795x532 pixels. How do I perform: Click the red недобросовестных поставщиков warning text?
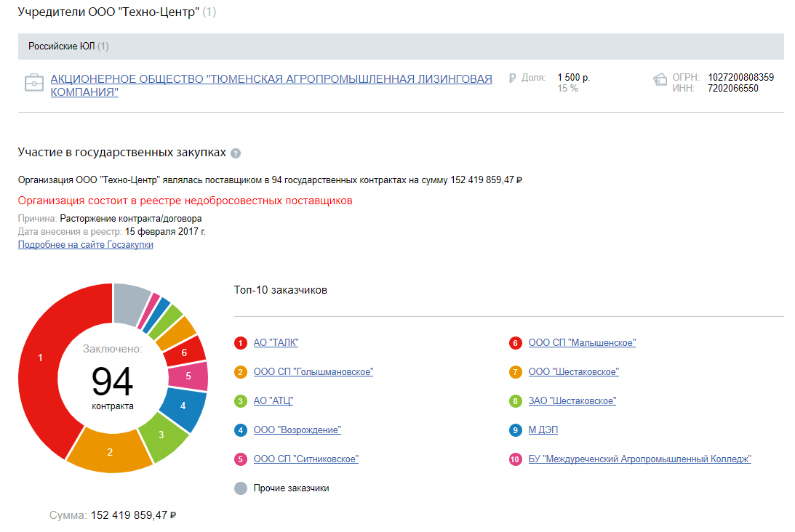[x=185, y=201]
